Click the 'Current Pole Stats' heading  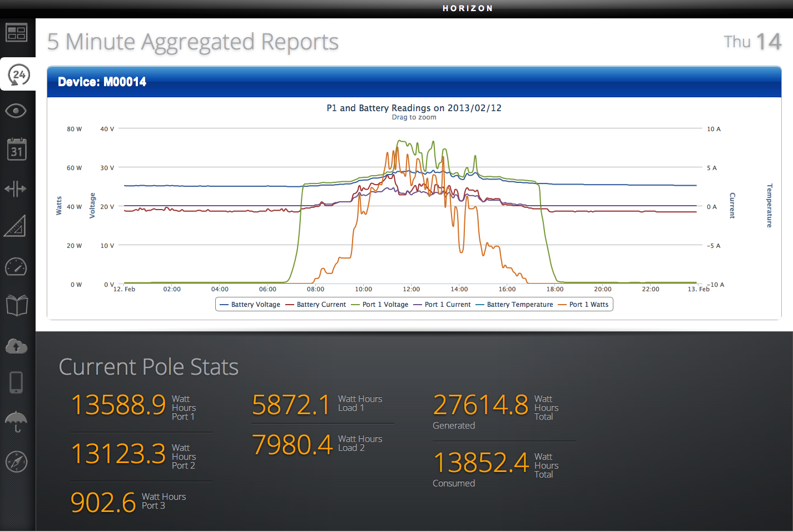(x=149, y=367)
